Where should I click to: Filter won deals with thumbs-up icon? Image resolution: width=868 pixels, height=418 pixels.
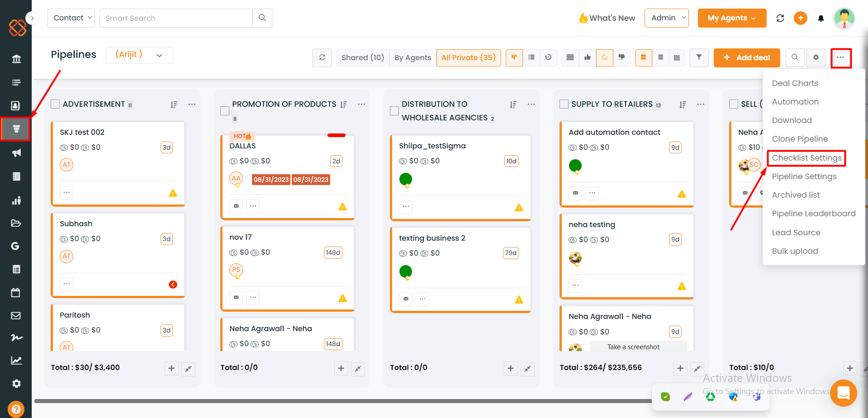pos(587,57)
